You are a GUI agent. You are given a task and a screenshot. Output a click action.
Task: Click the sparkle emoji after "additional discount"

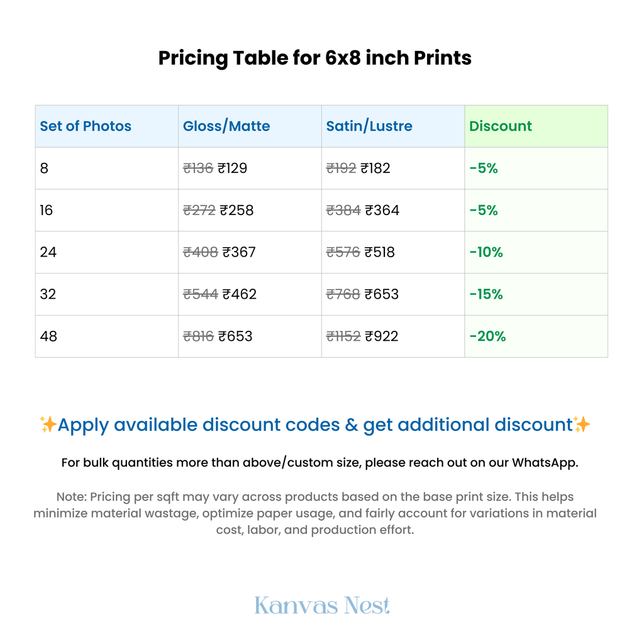tap(582, 425)
